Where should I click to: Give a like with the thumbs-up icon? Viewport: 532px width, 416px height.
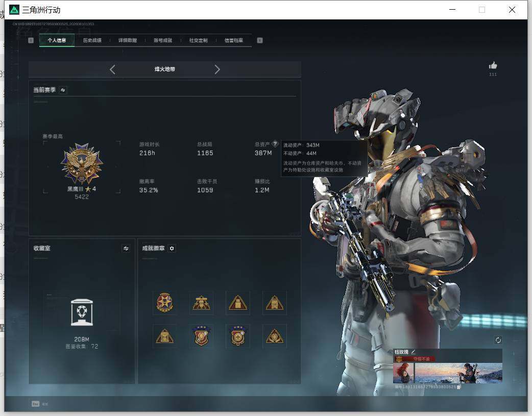pyautogui.click(x=493, y=65)
